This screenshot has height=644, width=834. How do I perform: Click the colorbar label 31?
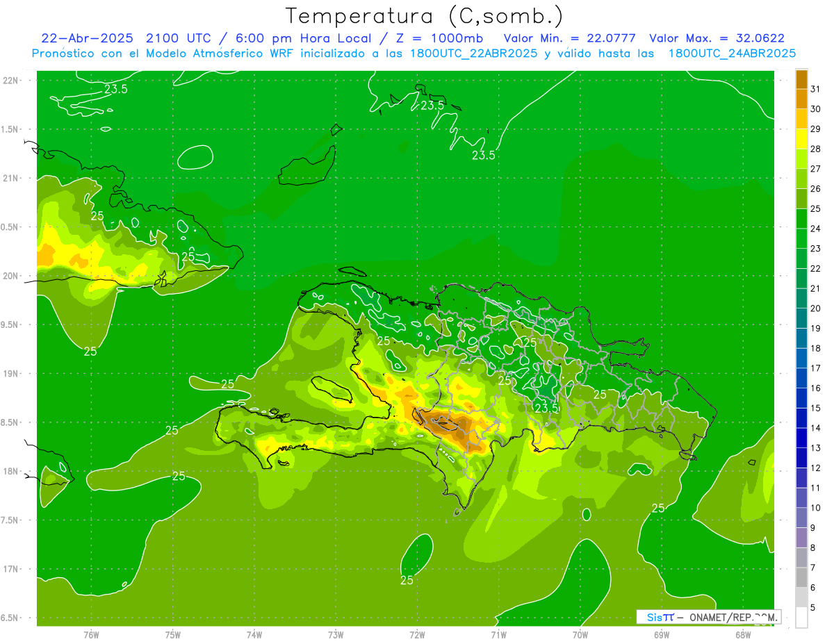tap(816, 89)
